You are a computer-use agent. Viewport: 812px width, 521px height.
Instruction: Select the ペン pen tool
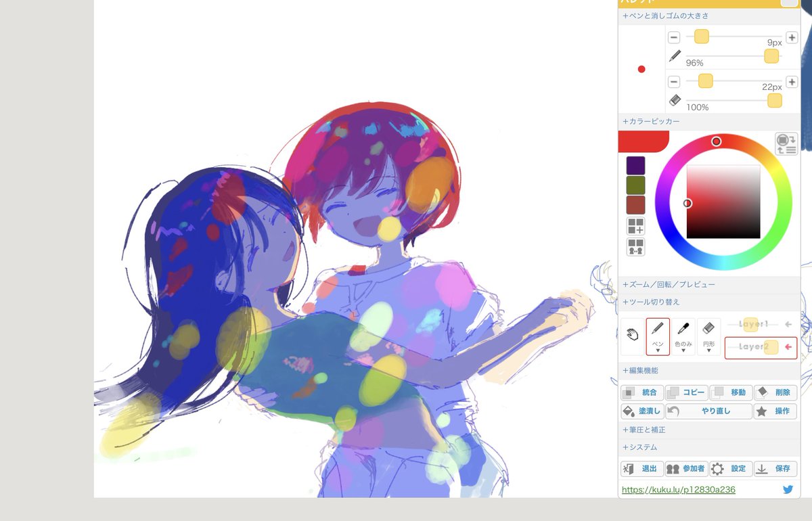tap(658, 336)
